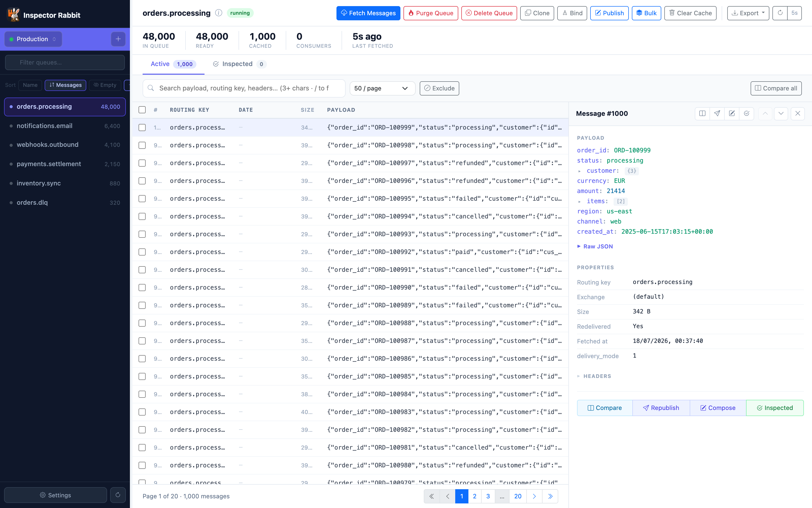This screenshot has width=812, height=508.
Task: Jump to first page with double-left arrow
Action: pyautogui.click(x=432, y=496)
